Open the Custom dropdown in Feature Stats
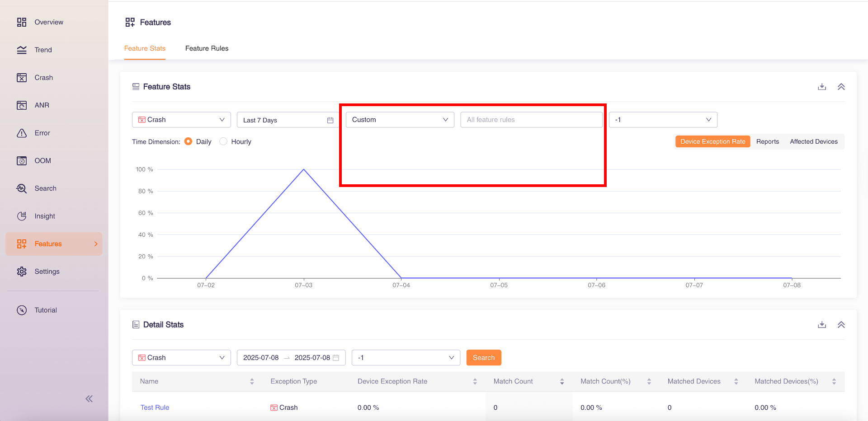 400,120
